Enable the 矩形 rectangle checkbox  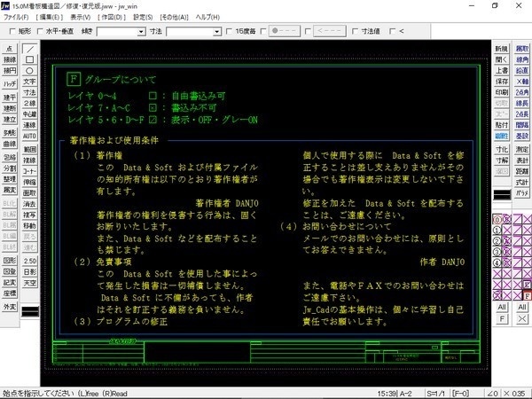pos(12,31)
